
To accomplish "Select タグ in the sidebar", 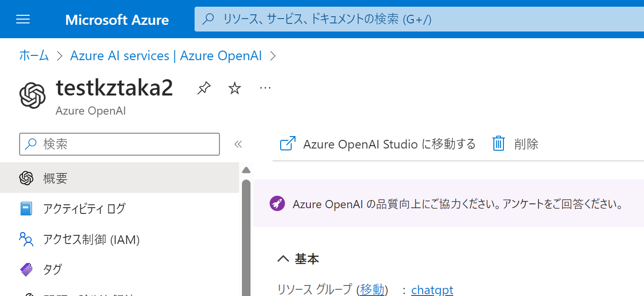I will [x=53, y=269].
